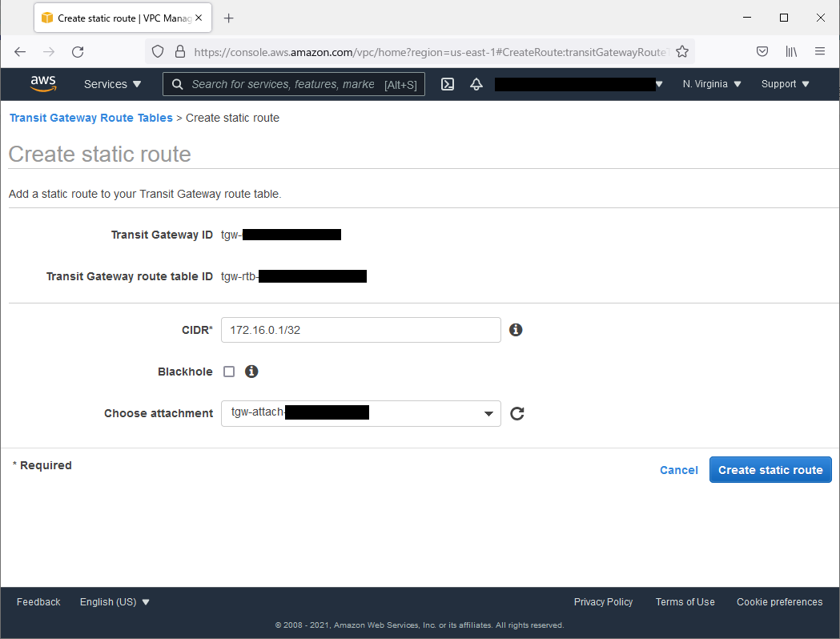Open the CloudShell terminal icon
840x639 pixels.
coord(448,84)
